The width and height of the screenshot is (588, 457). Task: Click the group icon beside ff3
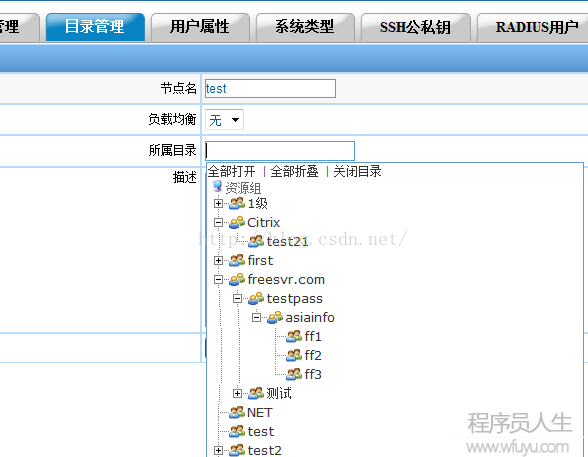[x=294, y=374]
